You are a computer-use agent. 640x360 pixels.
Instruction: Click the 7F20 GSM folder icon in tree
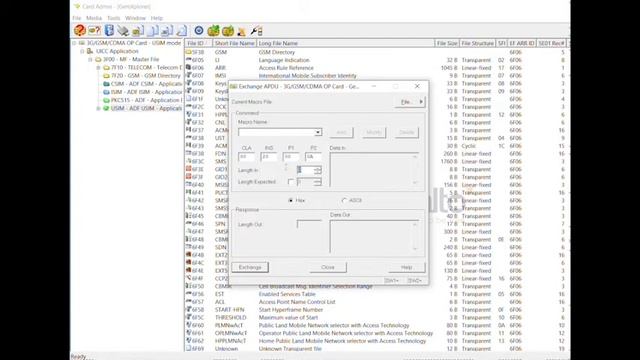coord(107,76)
